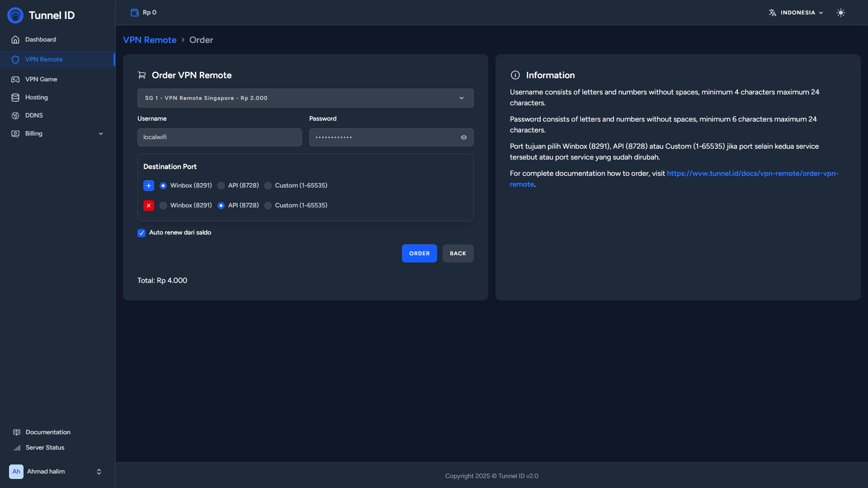Click blue plus add port button
Screen dimensions: 868x488
pos(149,186)
